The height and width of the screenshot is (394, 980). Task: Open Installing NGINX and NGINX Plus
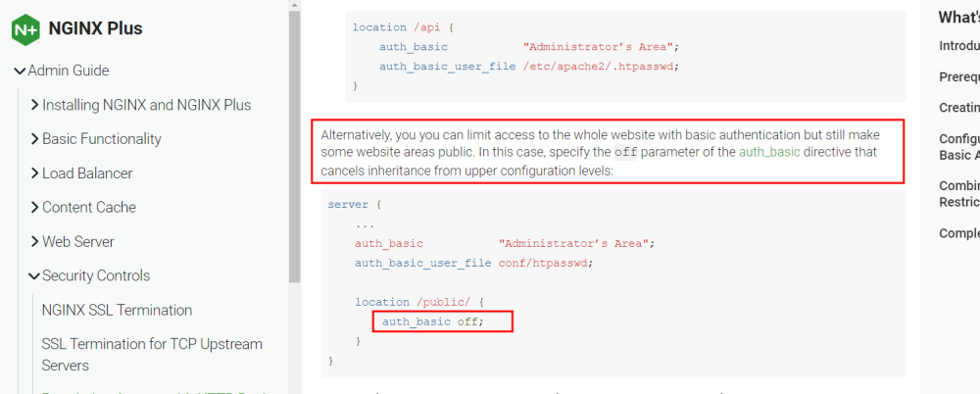[146, 105]
